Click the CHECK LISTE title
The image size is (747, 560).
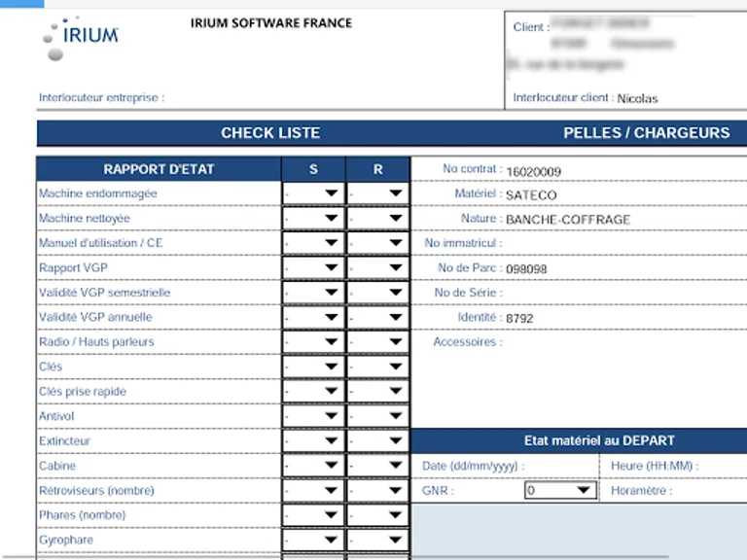(270, 133)
